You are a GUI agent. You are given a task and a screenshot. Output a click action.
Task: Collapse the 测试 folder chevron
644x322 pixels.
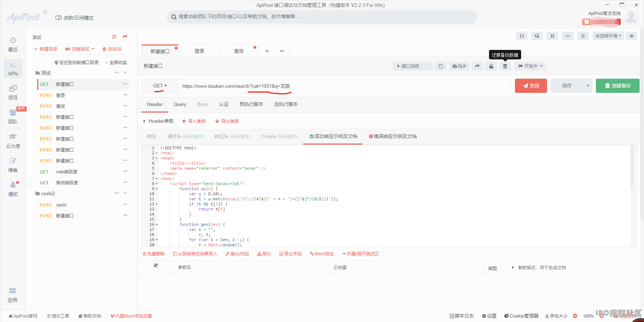pos(125,72)
